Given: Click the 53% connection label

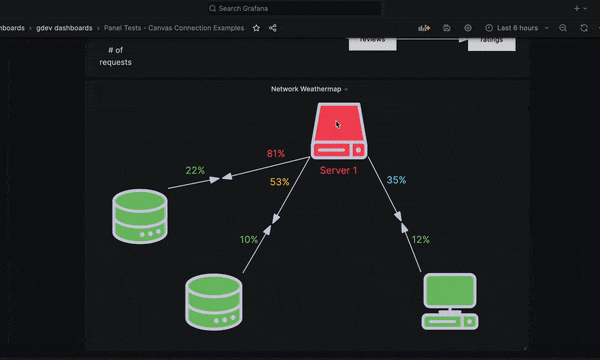Looking at the screenshot, I should (x=279, y=182).
